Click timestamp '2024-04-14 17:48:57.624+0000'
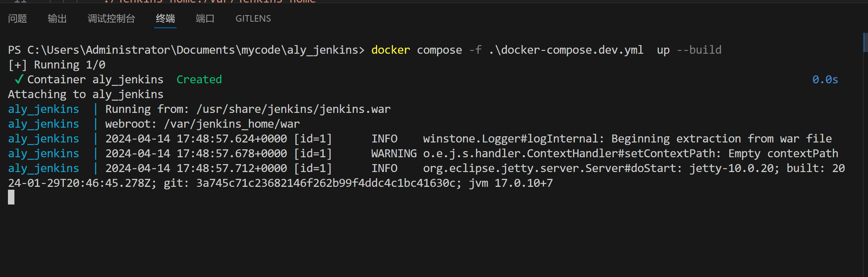Screen dimensions: 868x277 196,138
